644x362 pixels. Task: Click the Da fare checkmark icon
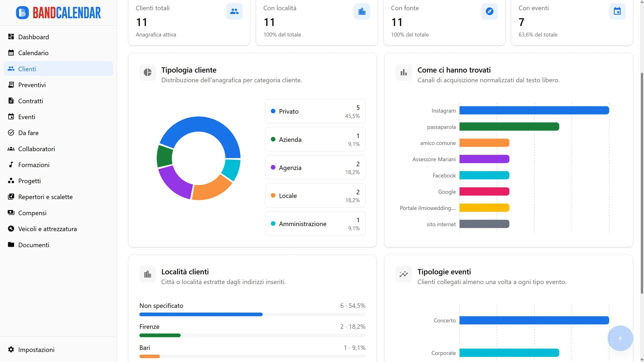11,132
